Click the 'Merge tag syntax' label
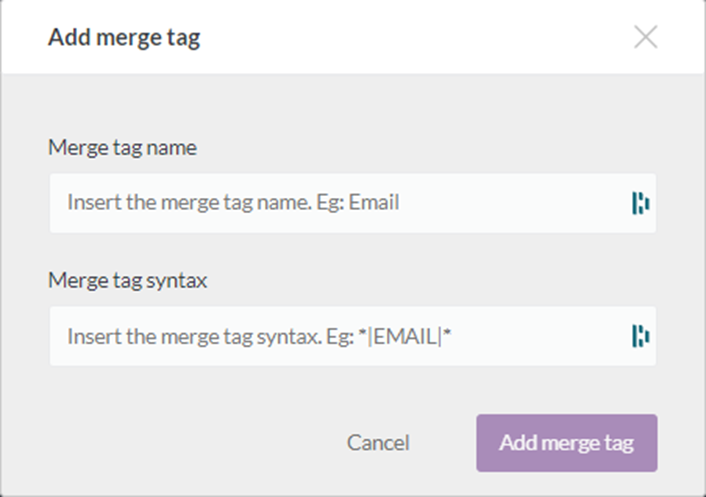The height and width of the screenshot is (497, 706). pos(127,280)
